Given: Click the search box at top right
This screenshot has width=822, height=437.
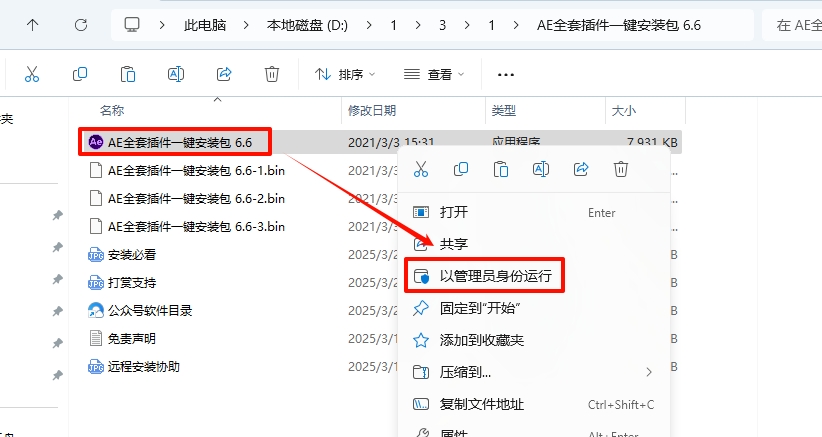Looking at the screenshot, I should click(x=794, y=25).
